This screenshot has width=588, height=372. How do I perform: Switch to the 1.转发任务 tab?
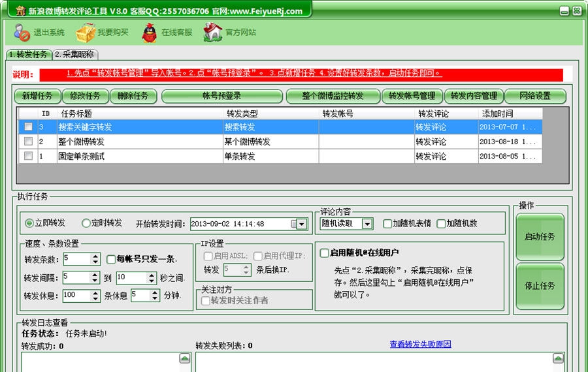click(x=29, y=55)
